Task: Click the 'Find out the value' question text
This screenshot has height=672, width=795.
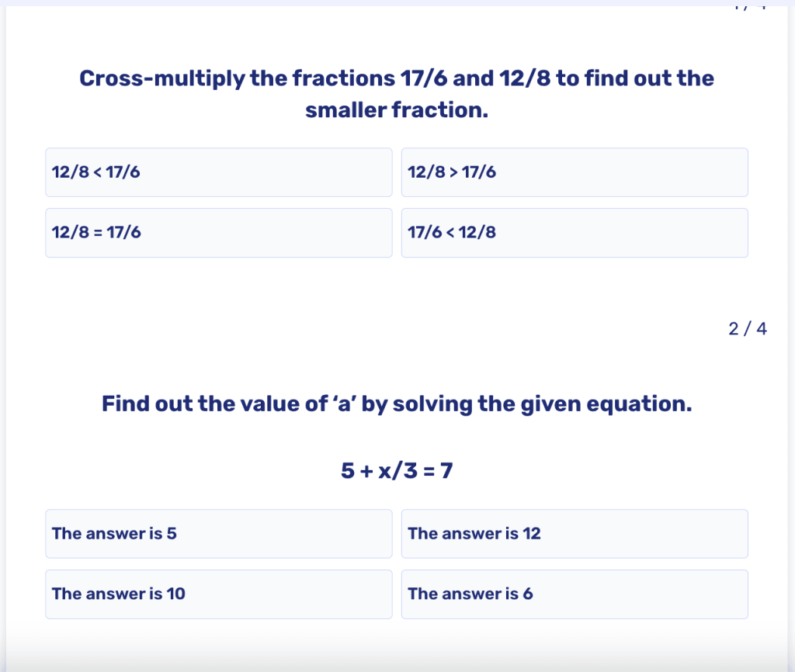Action: tap(397, 404)
